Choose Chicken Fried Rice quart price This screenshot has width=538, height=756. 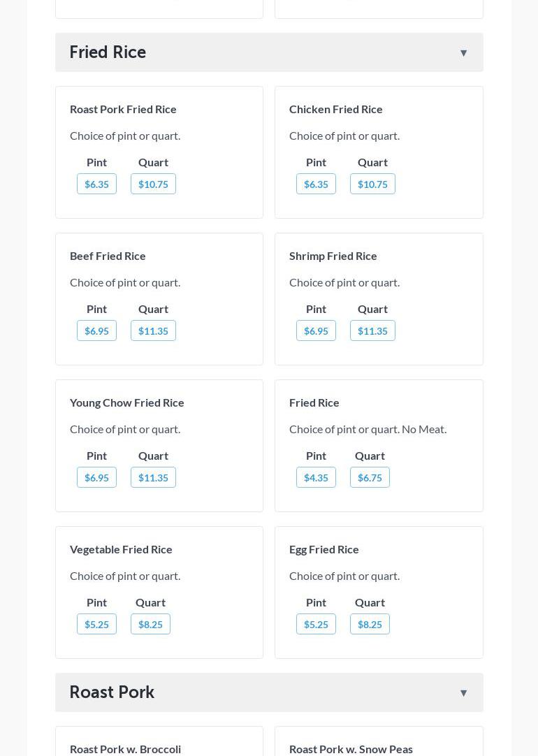click(x=372, y=184)
